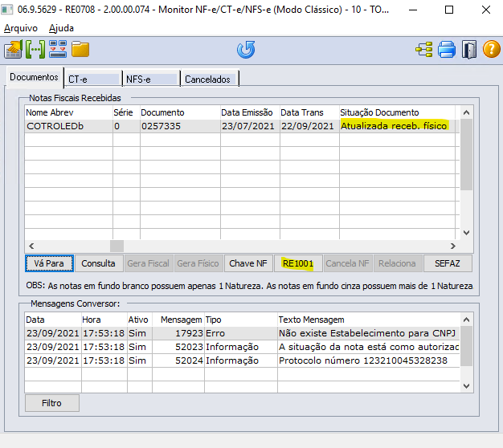Viewport: 503px width, 448px height.
Task: Select document number 0257335 cell
Action: pyautogui.click(x=180, y=126)
